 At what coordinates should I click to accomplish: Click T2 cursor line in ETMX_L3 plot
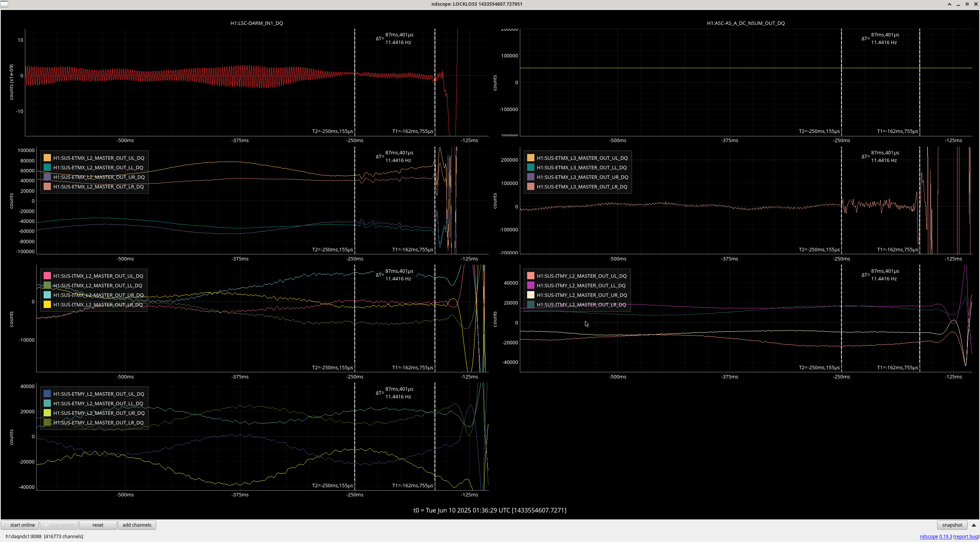click(841, 200)
